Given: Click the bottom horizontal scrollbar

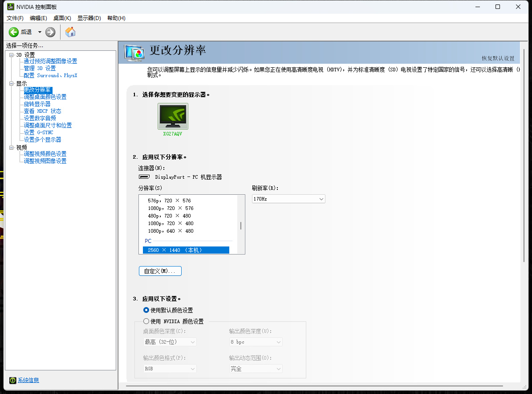Looking at the screenshot, I should [x=315, y=386].
